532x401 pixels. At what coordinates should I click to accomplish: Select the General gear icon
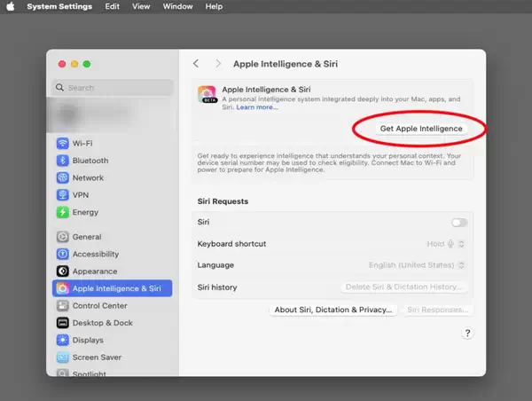tap(62, 237)
